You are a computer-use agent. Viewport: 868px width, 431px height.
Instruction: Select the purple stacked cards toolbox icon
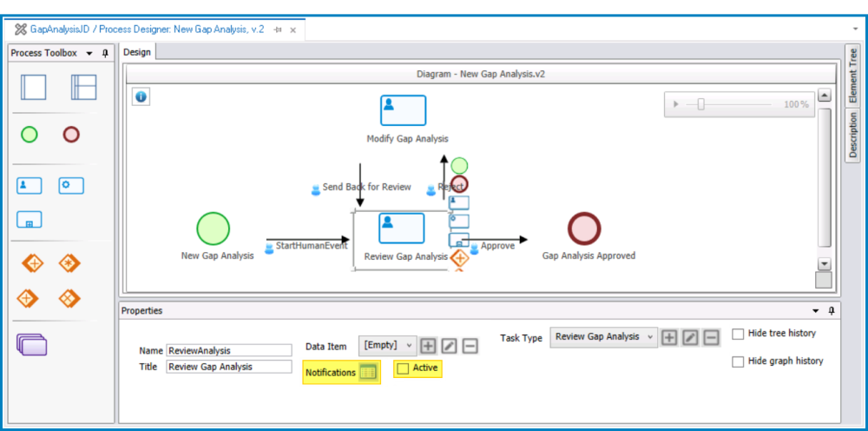coord(31,345)
